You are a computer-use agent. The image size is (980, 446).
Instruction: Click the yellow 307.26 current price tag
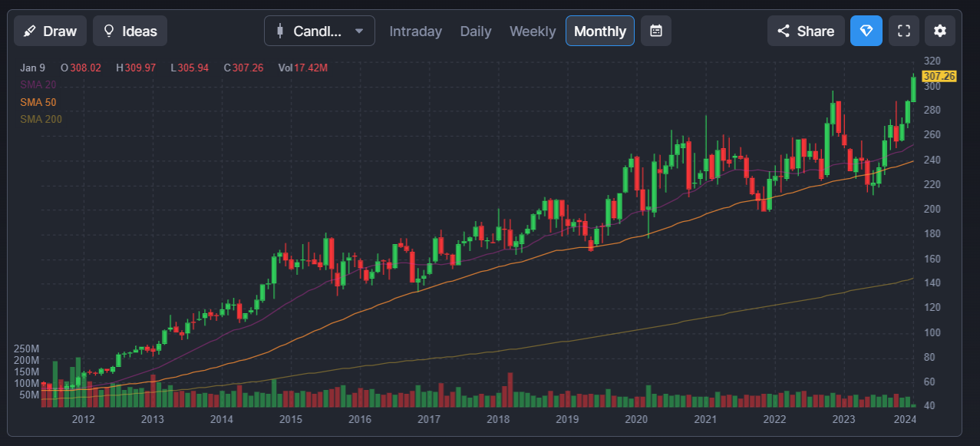tap(939, 76)
